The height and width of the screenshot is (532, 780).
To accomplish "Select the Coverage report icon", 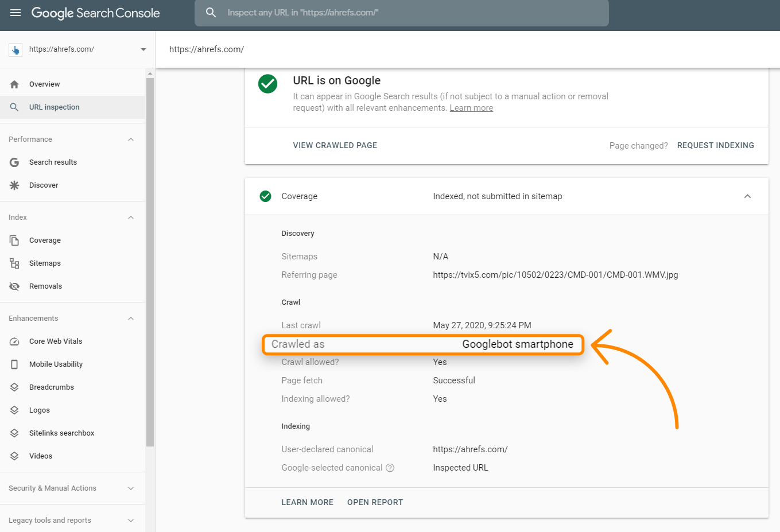I will click(14, 240).
